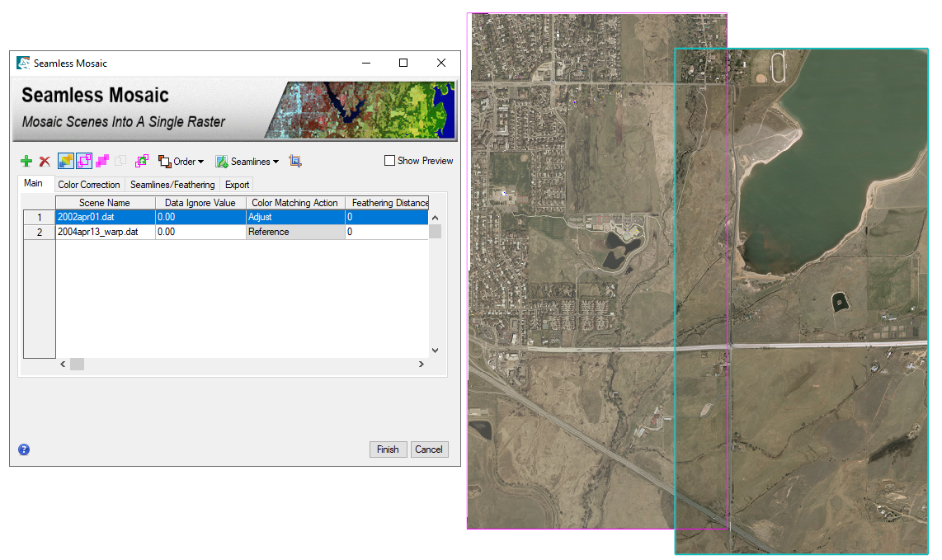Screen dimensions: 942x560
Task: Click the horizontal scrollbar thumb in table
Action: click(77, 364)
